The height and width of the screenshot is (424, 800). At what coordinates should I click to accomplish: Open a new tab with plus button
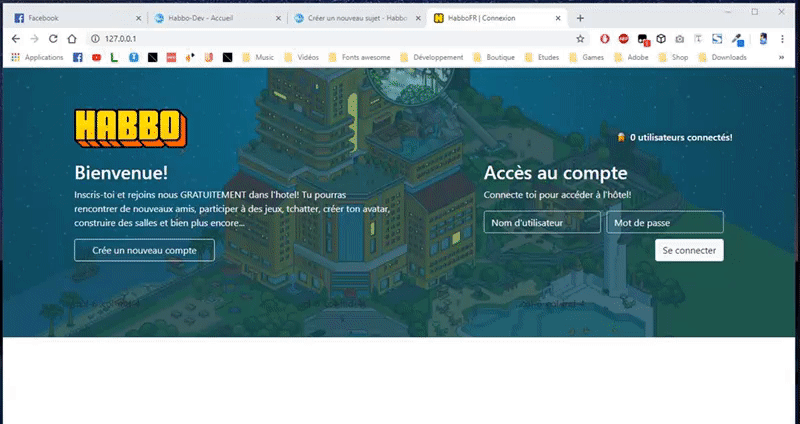(580, 18)
